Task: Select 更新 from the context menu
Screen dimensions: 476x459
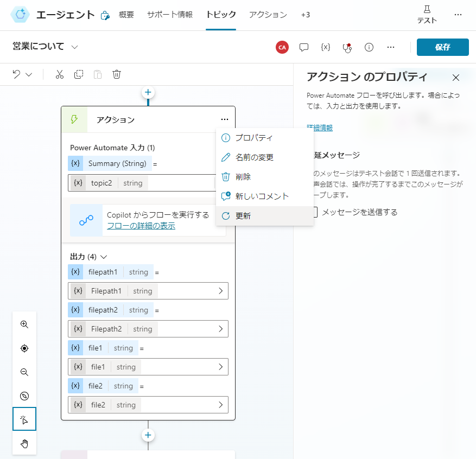Action: (243, 215)
